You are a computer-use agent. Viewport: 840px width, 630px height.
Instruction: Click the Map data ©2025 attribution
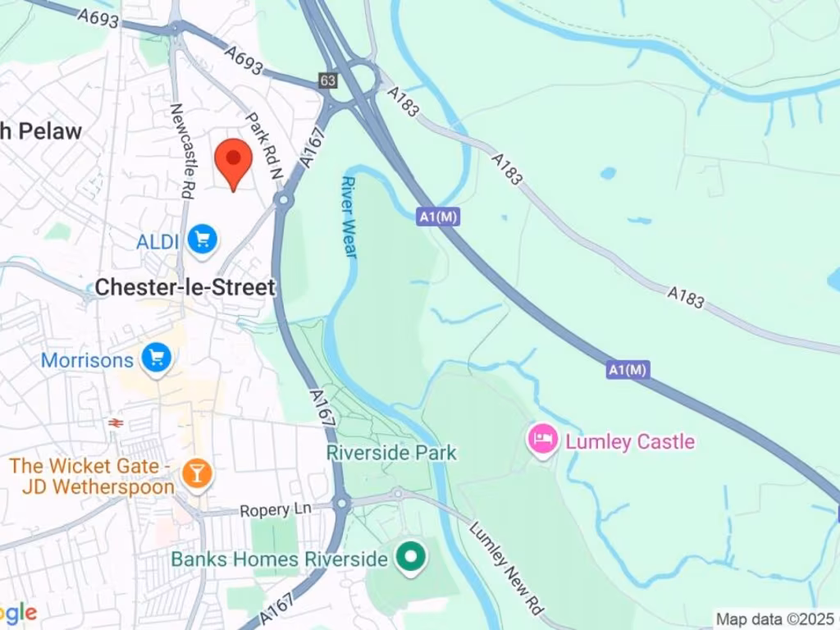coord(775,619)
